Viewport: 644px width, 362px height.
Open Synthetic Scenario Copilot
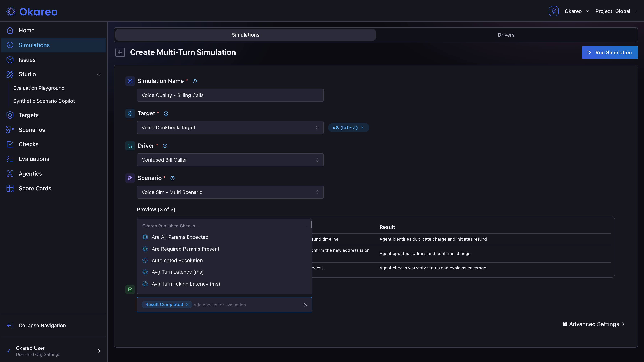tap(44, 101)
